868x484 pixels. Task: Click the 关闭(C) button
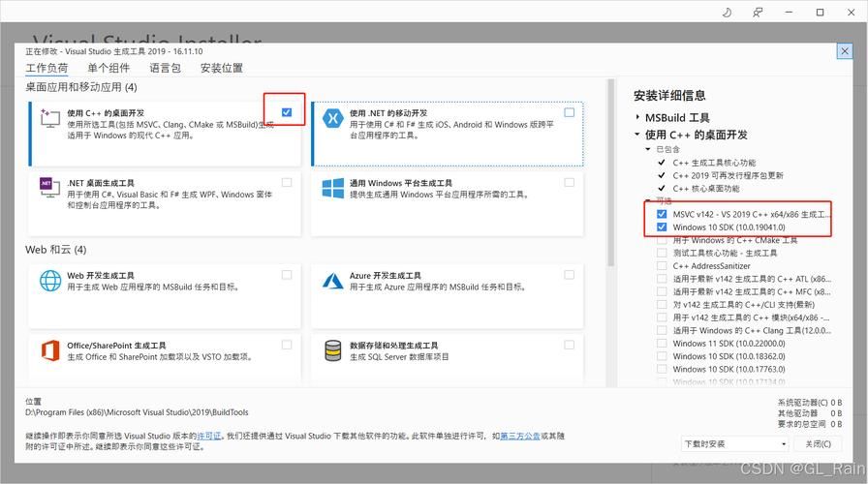(x=818, y=443)
